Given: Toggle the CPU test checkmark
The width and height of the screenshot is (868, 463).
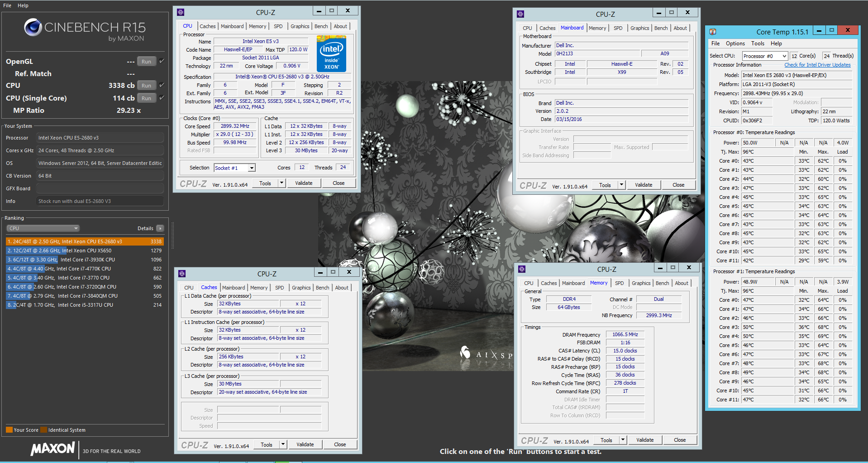Looking at the screenshot, I should [162, 85].
